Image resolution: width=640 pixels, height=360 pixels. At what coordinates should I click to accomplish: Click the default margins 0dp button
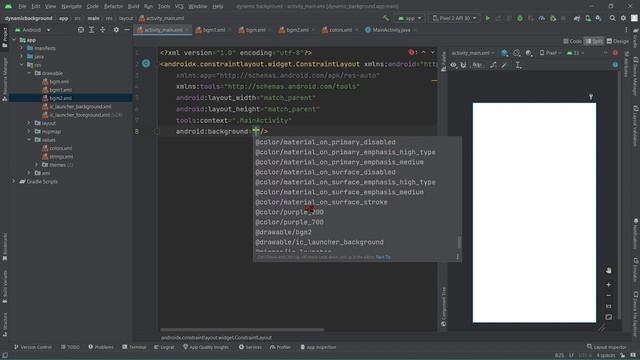point(476,65)
